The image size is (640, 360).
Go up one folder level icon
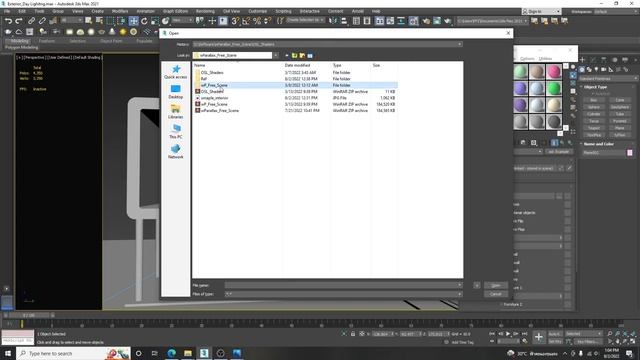[294, 55]
